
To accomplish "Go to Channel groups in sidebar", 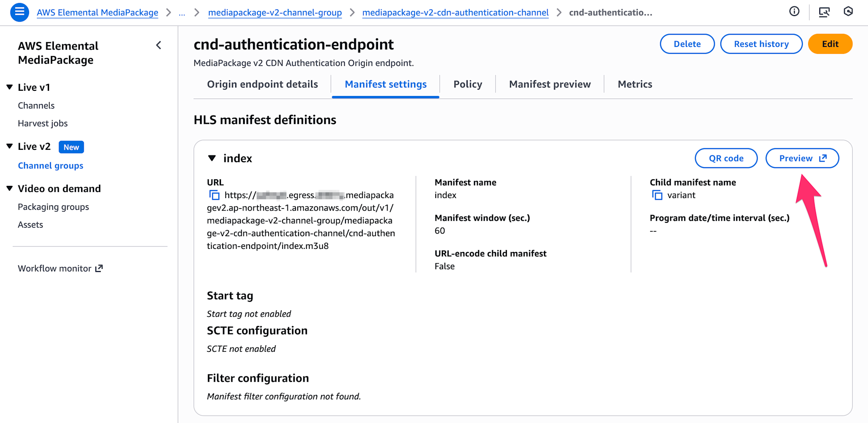I will point(50,165).
